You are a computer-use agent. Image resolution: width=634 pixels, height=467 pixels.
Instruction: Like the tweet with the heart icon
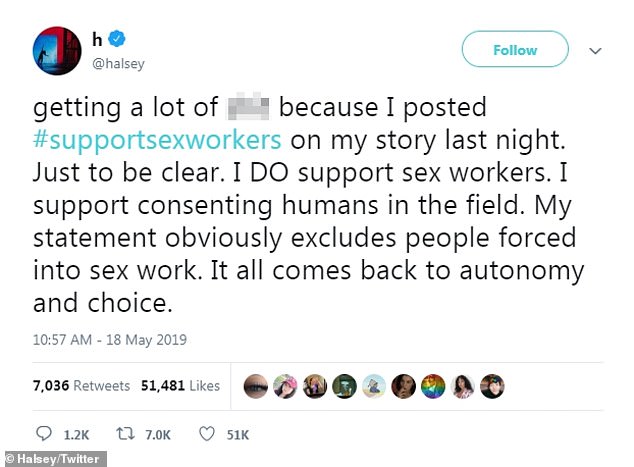click(x=206, y=435)
